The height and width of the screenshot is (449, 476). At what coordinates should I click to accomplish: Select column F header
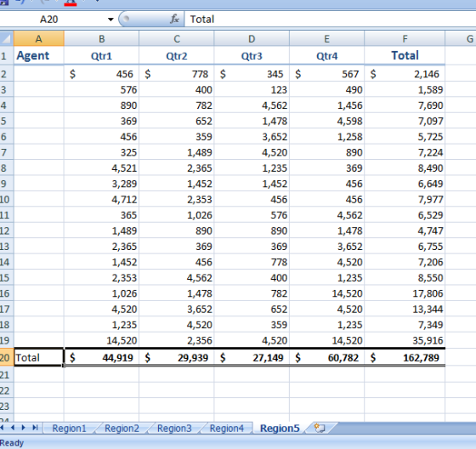405,38
